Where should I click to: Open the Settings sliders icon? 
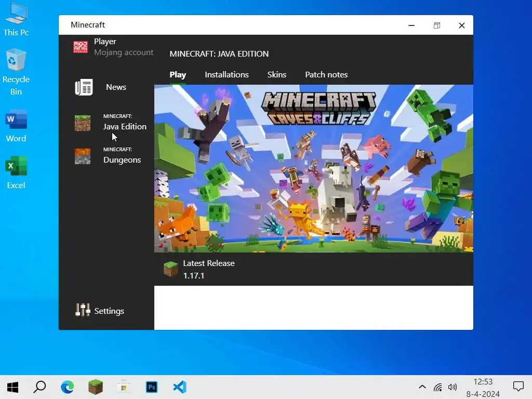tap(83, 310)
